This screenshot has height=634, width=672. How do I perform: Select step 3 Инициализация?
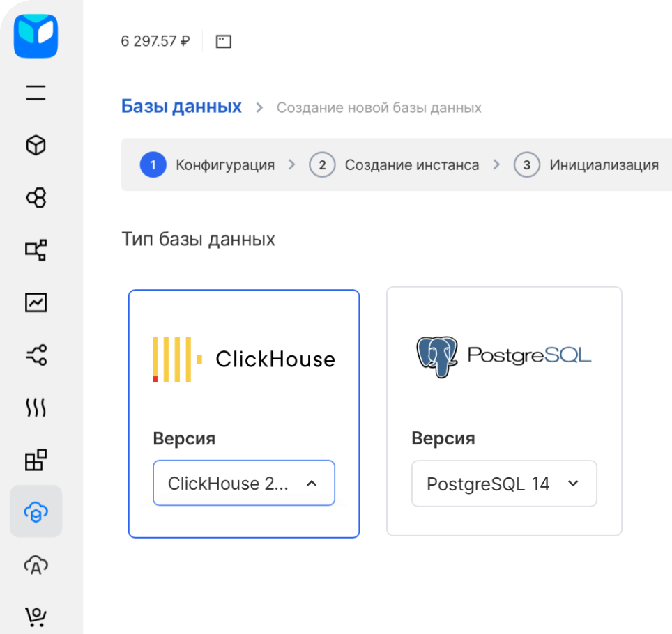(586, 164)
